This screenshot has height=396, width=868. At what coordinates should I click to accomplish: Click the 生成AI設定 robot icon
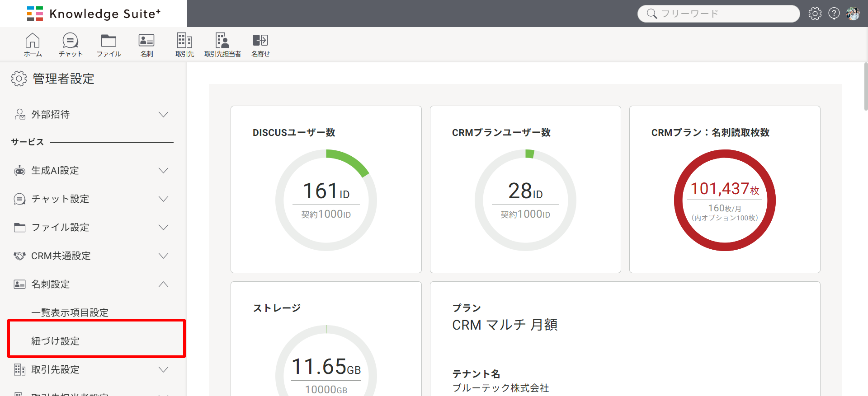click(19, 171)
